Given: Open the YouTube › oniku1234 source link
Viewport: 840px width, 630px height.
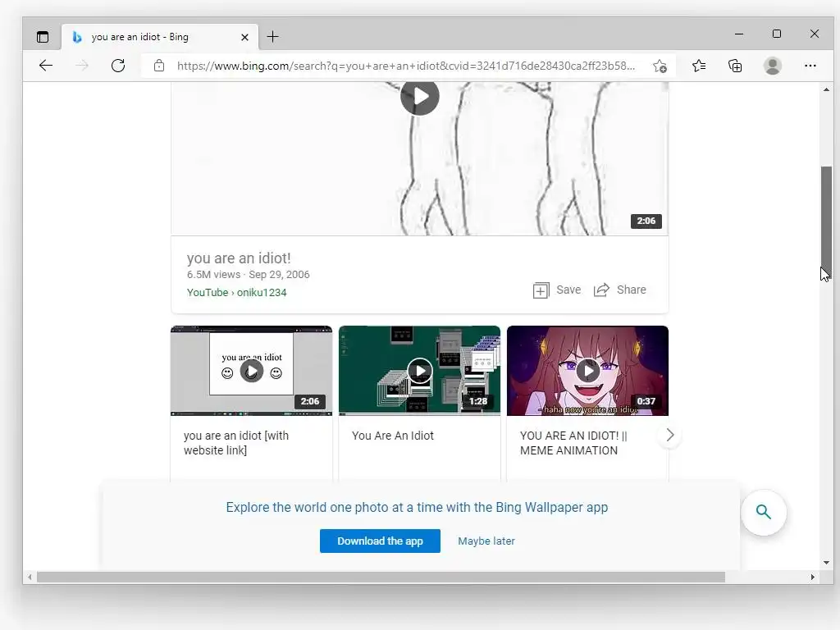Looking at the screenshot, I should tap(237, 293).
